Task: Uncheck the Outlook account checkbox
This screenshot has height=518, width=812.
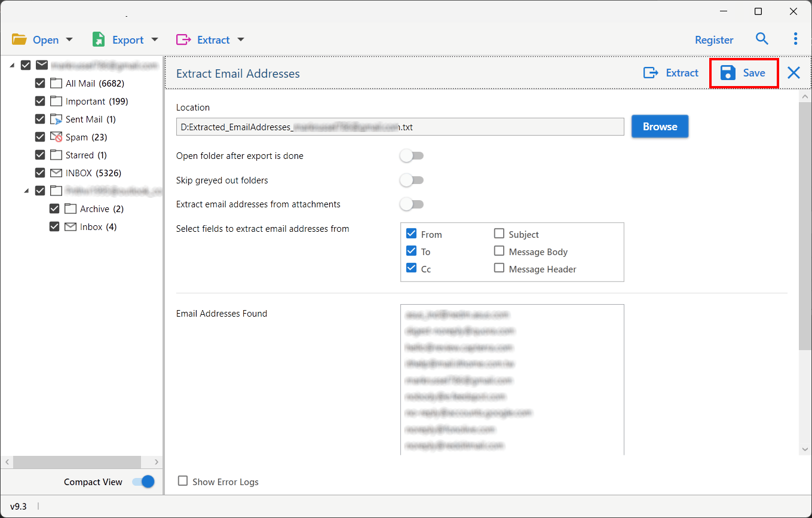Action: pos(40,191)
